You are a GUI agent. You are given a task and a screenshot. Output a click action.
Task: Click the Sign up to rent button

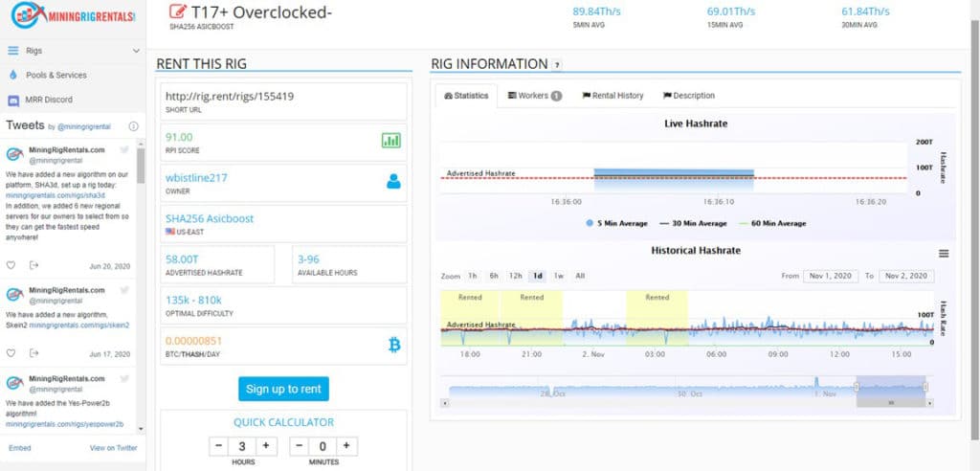pyautogui.click(x=283, y=389)
